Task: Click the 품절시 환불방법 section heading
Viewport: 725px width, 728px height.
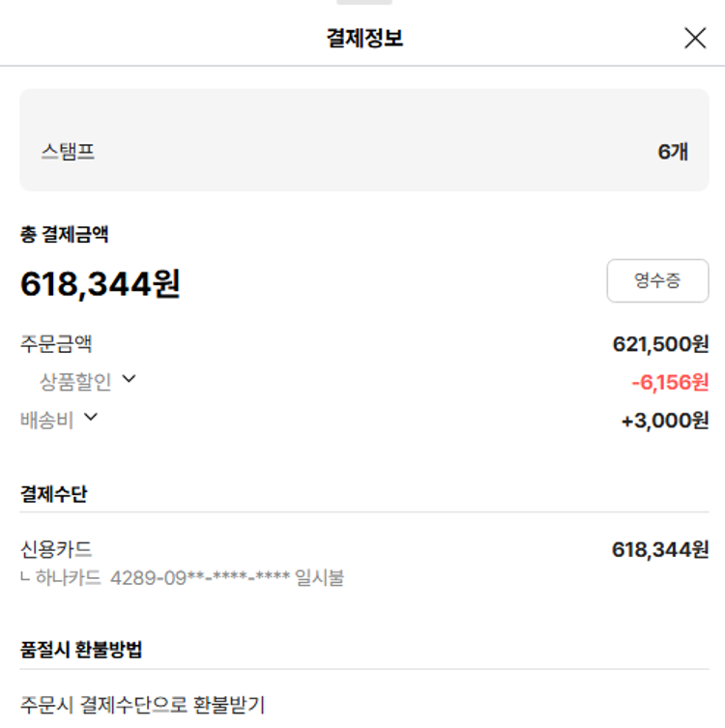Action: tap(81, 649)
